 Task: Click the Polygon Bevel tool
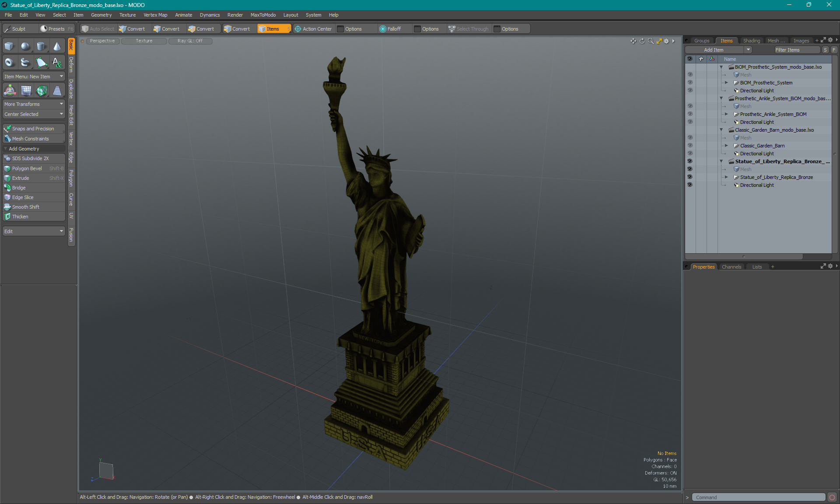click(x=34, y=168)
